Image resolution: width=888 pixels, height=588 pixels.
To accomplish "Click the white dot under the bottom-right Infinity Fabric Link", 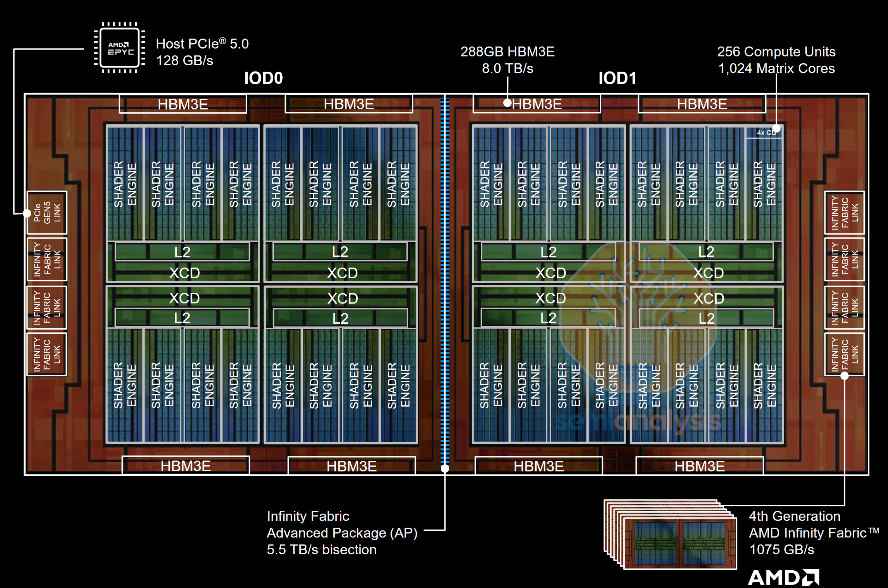I will 844,376.
